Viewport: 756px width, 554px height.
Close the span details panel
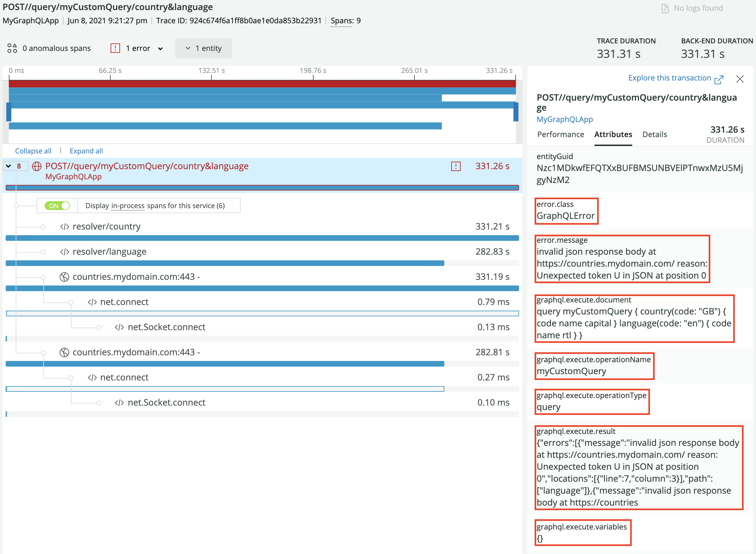click(740, 79)
